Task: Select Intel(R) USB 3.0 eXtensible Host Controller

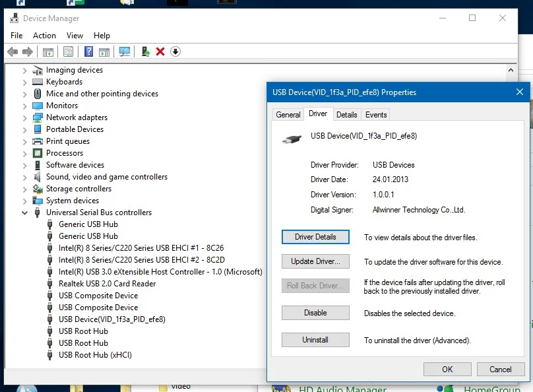Action: pyautogui.click(x=160, y=272)
